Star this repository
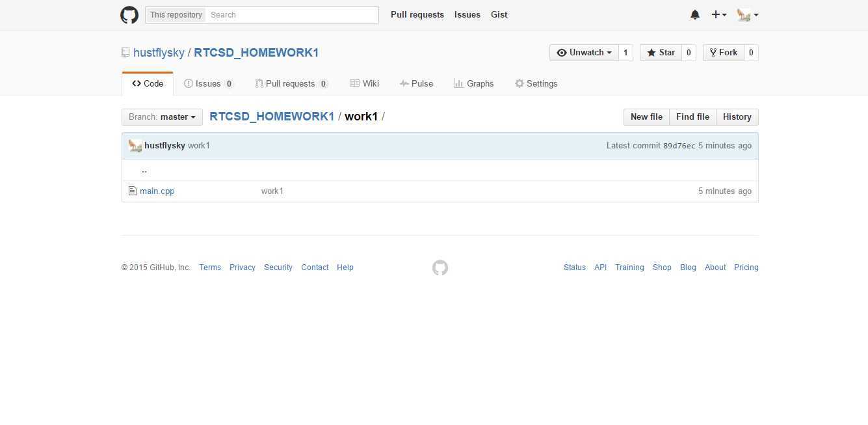 tap(661, 53)
